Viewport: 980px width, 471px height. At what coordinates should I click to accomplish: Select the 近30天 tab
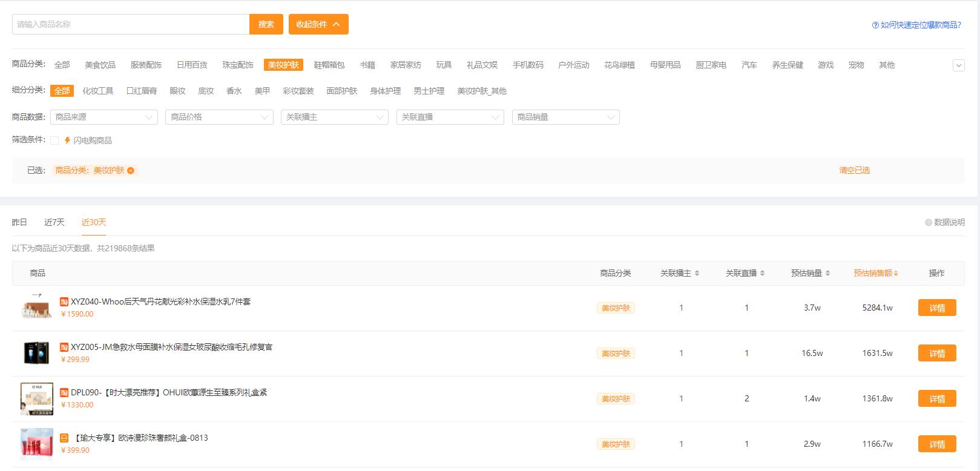(94, 222)
